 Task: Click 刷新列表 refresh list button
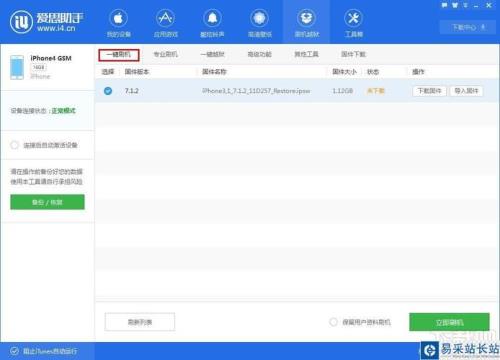[x=140, y=322]
